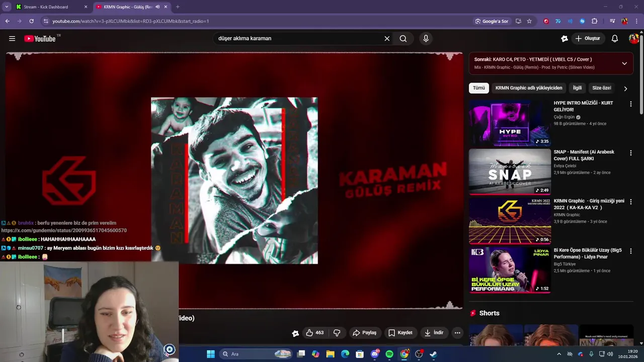Viewport: 644px width, 362px height.
Task: Open a new browser tab
Action: pos(178,7)
